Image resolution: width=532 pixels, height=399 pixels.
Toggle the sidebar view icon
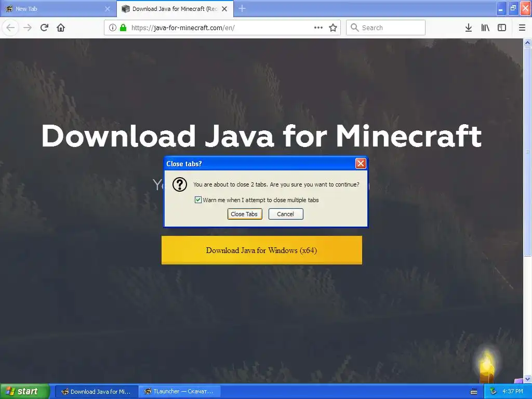point(502,28)
